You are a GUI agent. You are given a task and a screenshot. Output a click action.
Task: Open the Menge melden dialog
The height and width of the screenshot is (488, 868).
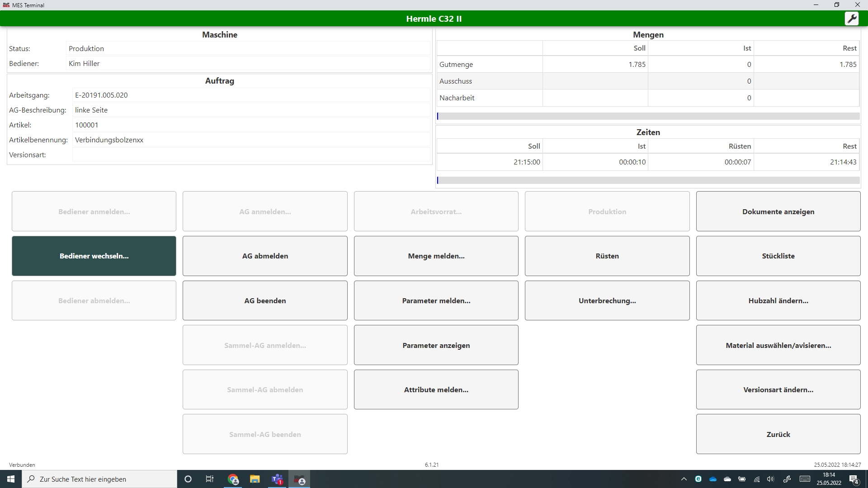[436, 256]
